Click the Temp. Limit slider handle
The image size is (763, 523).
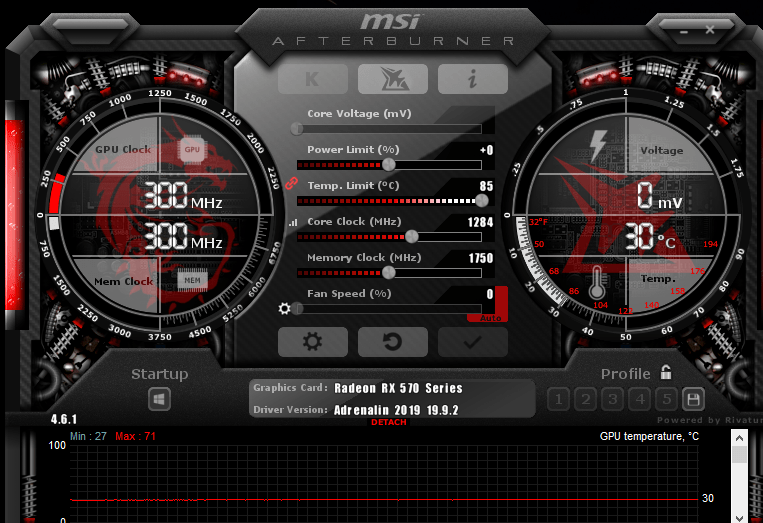tap(482, 200)
